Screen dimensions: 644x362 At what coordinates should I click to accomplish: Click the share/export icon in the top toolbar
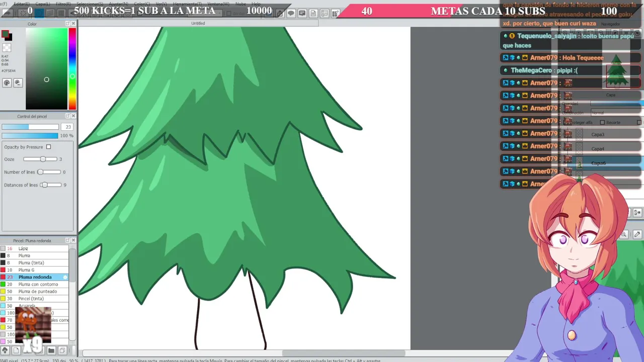[280, 14]
